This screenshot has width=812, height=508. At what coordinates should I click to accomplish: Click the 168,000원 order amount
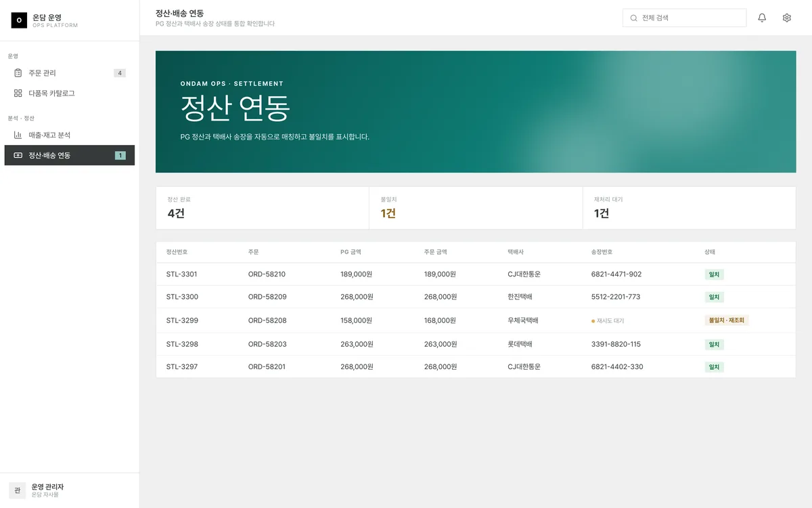coord(441,320)
